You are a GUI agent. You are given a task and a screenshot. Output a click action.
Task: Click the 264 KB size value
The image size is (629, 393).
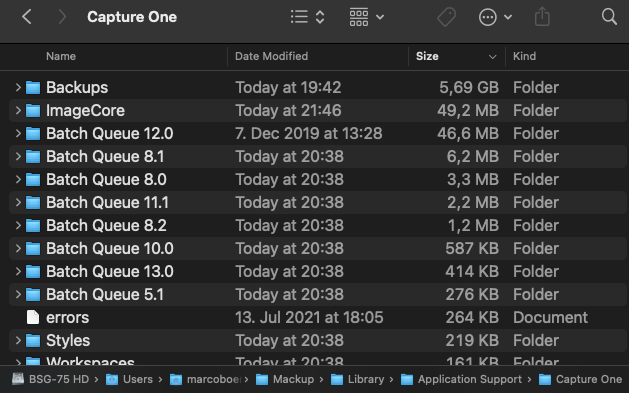click(472, 318)
